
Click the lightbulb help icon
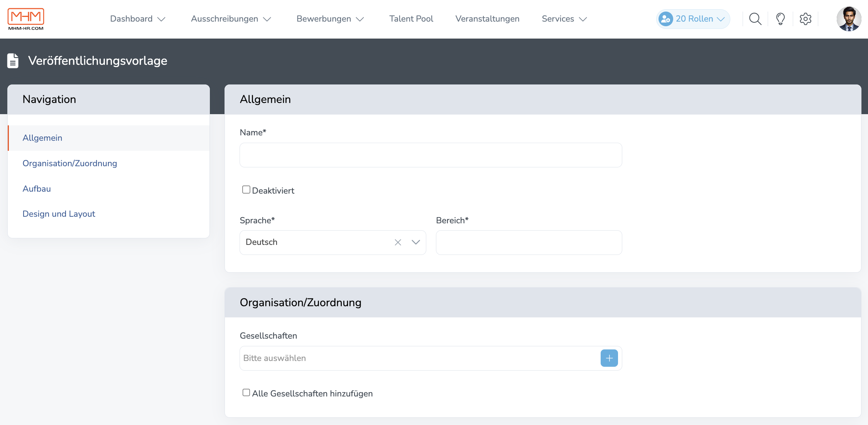(780, 19)
